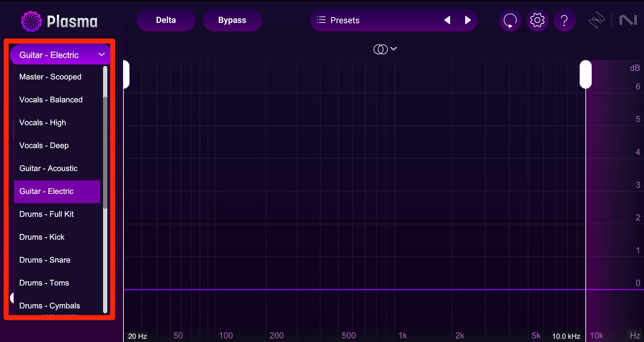Select highlighted Guitar - Electric list entry
This screenshot has width=644, height=342.
57,191
